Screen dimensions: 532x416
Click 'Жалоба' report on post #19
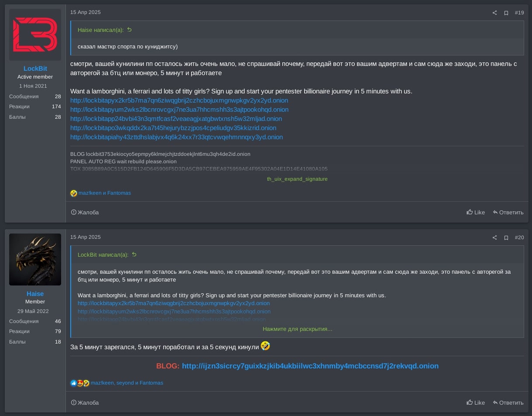pyautogui.click(x=85, y=212)
